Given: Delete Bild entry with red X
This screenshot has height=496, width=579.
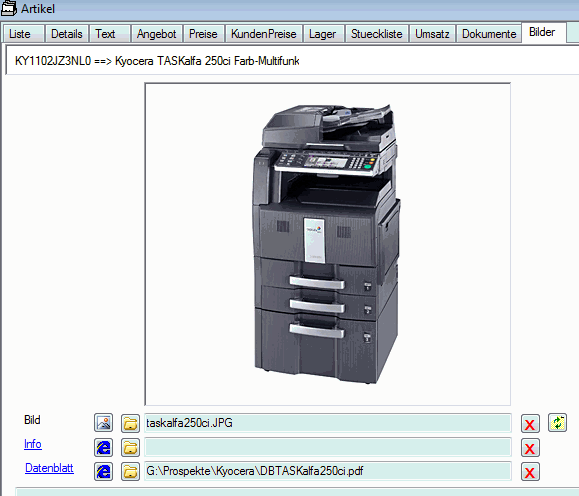Looking at the screenshot, I should pyautogui.click(x=530, y=424).
